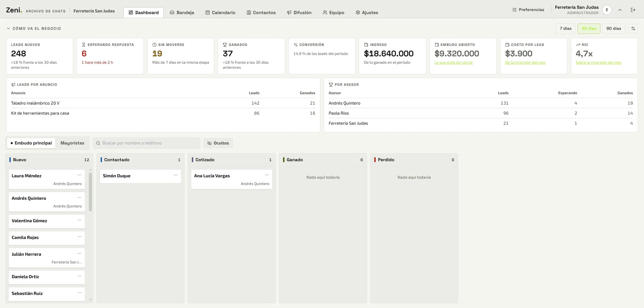Select the 90 días period

point(614,28)
